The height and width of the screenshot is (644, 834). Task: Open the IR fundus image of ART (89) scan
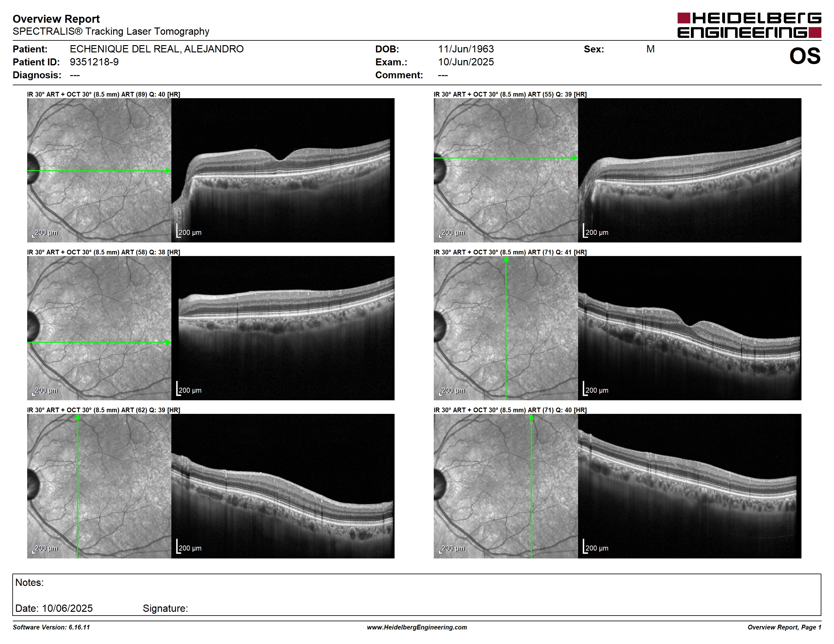[x=99, y=170]
